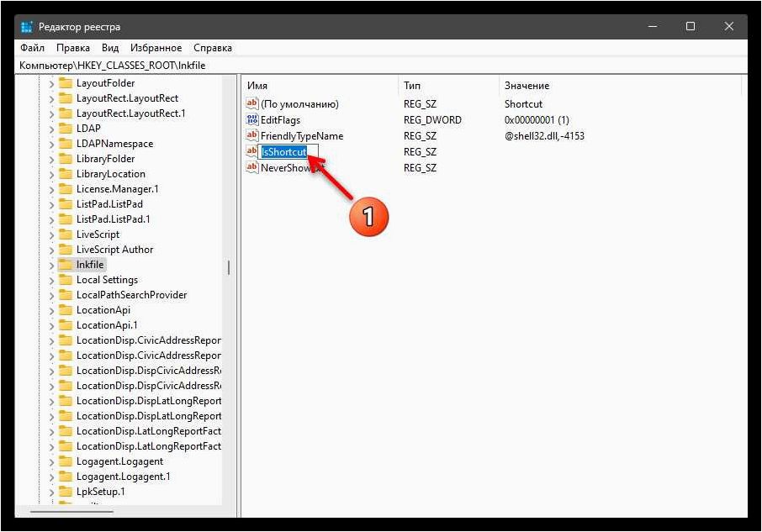
Task: Click the 0x00000001 (1) data cell
Action: click(x=537, y=120)
